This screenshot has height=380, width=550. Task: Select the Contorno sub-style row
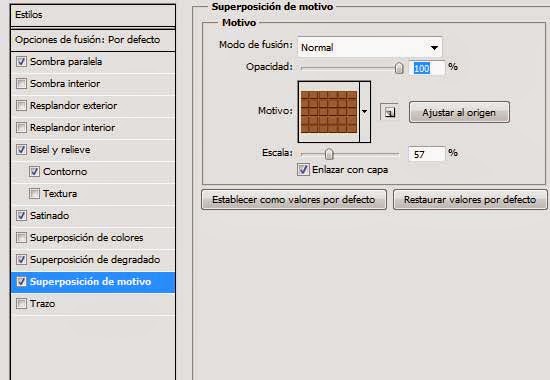(93, 172)
